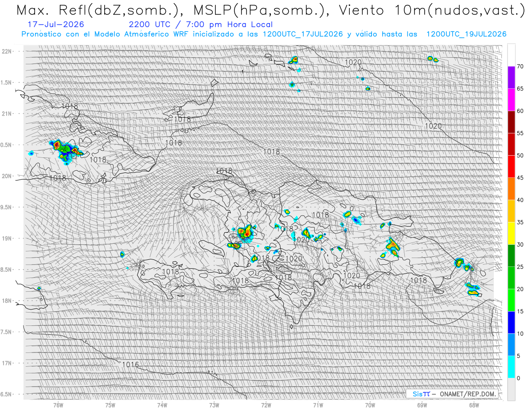Image resolution: width=532 pixels, height=411 pixels.
Task: Click the orange 40-45 dBZ colorbar segment
Action: 511,189
